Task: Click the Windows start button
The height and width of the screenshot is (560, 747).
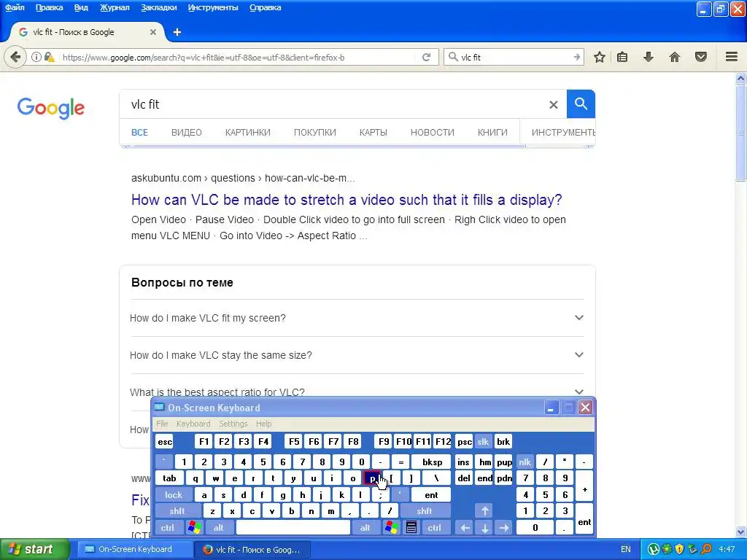Action: pos(35,549)
